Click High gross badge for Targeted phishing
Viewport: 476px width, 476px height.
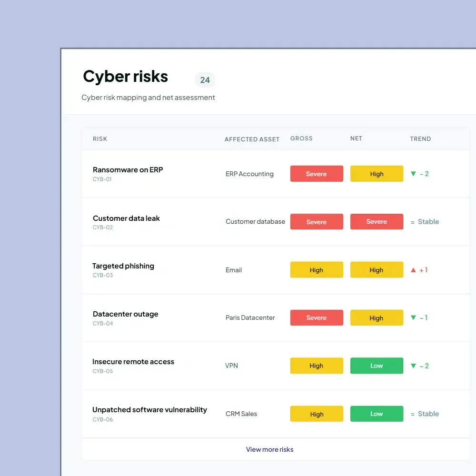click(x=317, y=269)
